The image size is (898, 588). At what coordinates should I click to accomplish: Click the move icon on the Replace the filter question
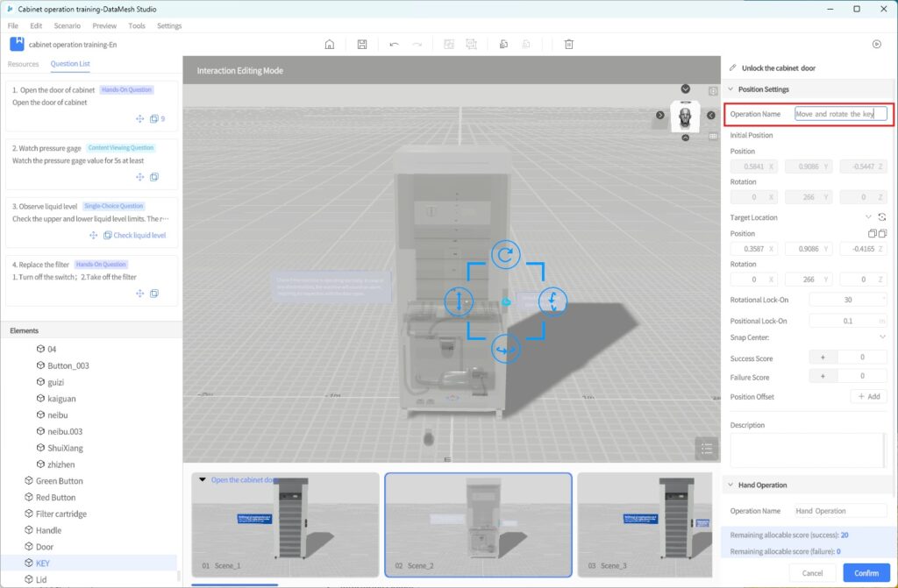point(139,294)
